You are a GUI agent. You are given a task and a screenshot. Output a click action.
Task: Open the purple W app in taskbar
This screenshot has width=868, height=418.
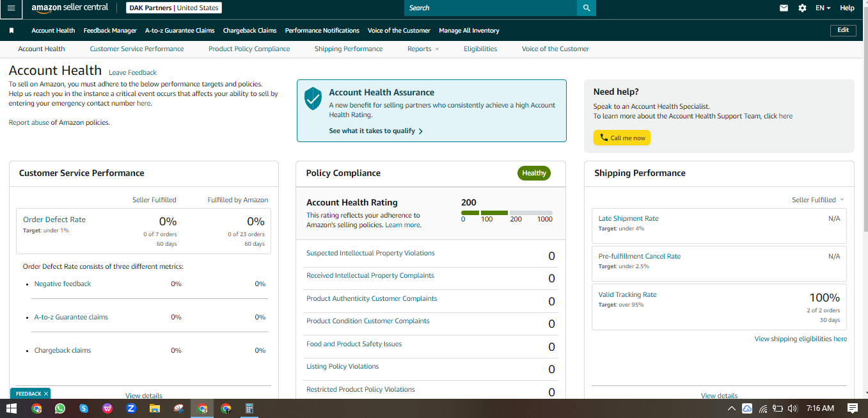click(107, 408)
